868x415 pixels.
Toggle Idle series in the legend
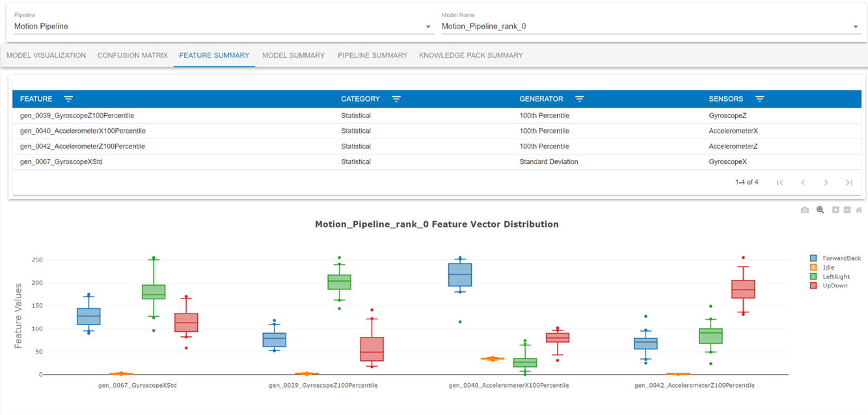pyautogui.click(x=822, y=267)
